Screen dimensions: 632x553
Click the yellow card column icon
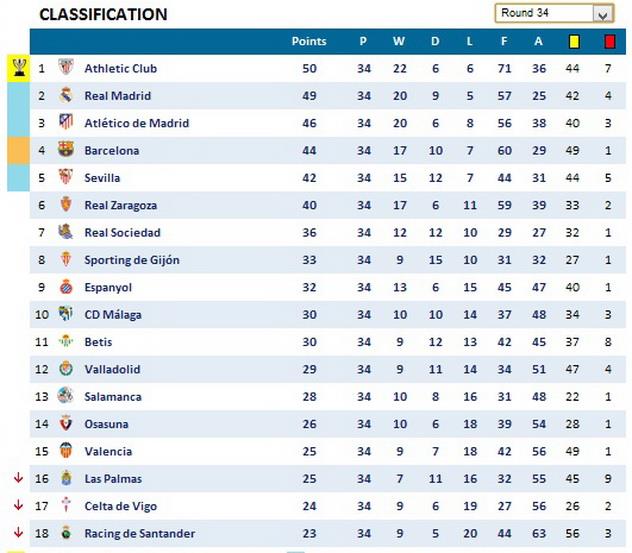(574, 42)
